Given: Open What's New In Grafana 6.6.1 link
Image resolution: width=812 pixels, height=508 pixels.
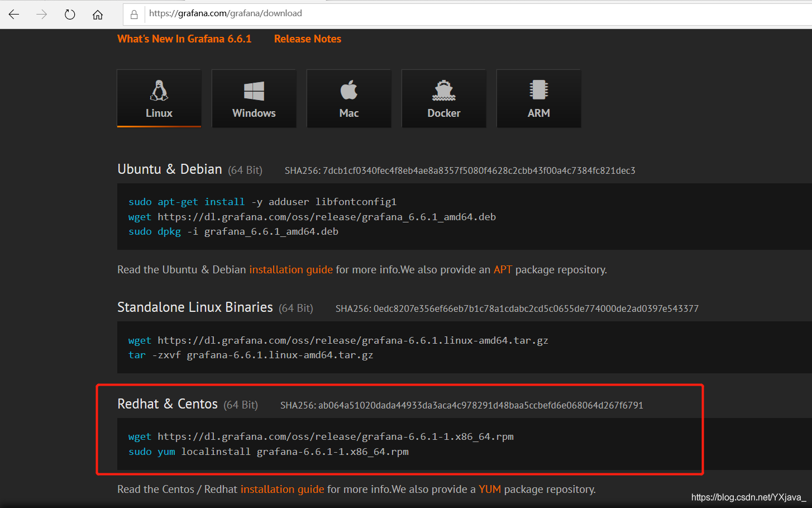Looking at the screenshot, I should click(x=184, y=39).
